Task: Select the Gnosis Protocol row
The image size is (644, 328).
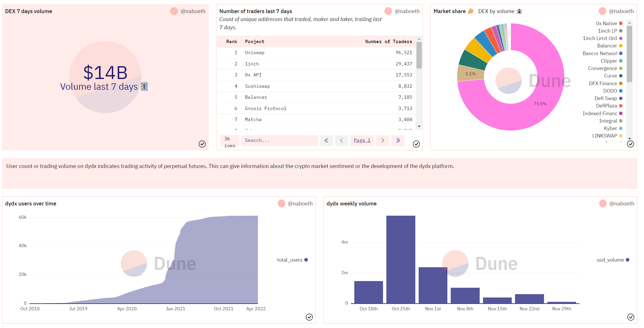Action: click(316, 108)
